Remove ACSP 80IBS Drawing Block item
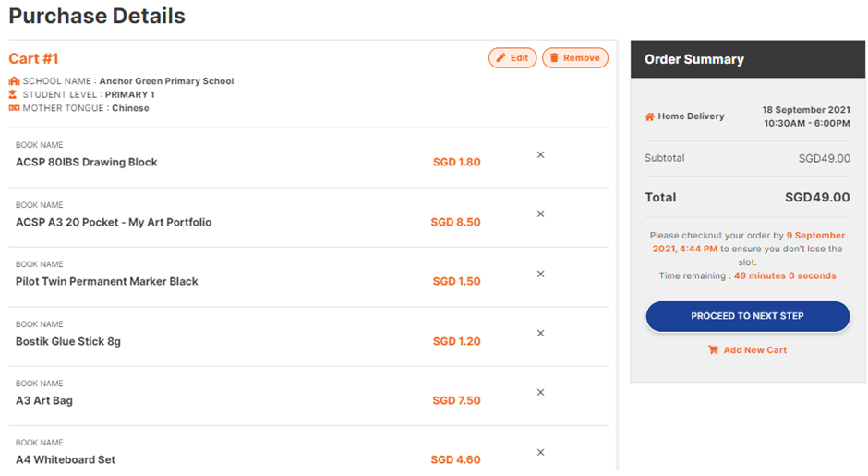Screen dimensions: 868x476 (541, 154)
